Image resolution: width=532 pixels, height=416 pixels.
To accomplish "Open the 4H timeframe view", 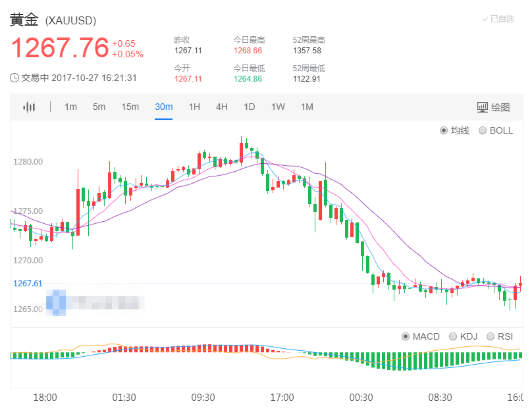I will pos(221,106).
